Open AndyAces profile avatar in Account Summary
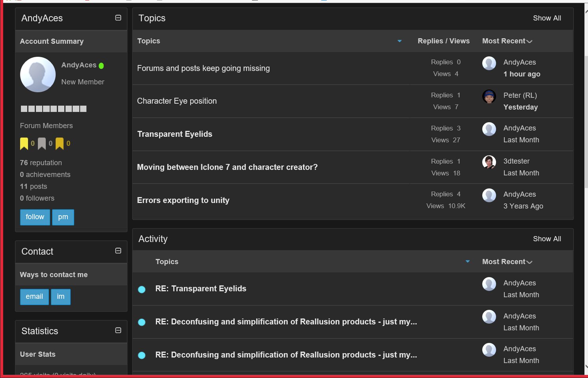 coord(38,74)
